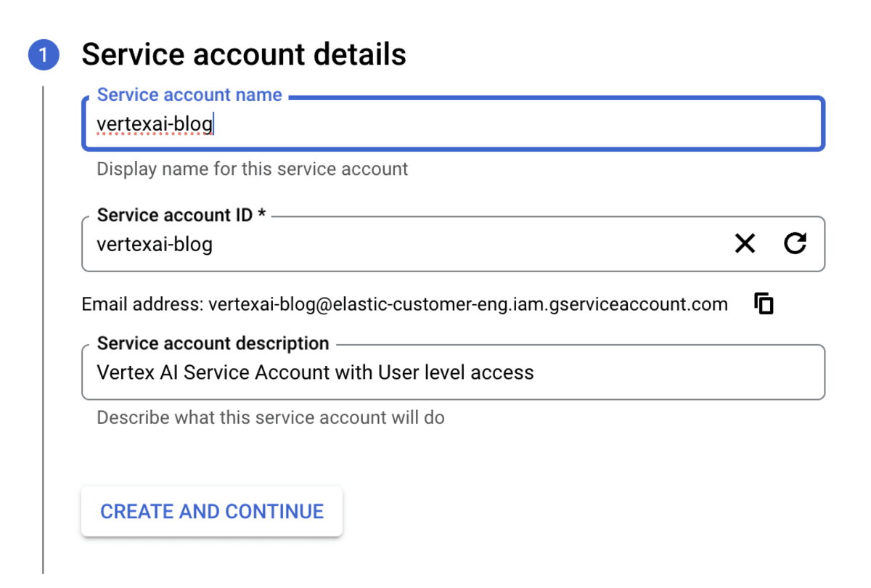Click the blue "Service account name" floating label
871x588 pixels.
tap(189, 95)
